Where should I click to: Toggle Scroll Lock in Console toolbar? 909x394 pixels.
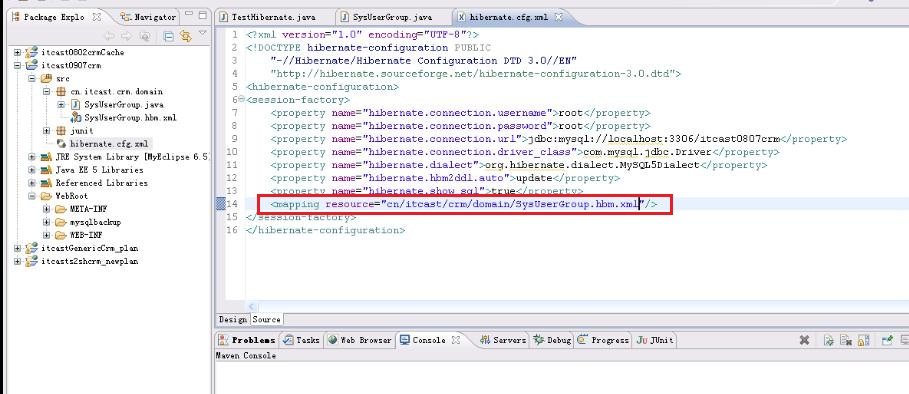pyautogui.click(x=864, y=341)
